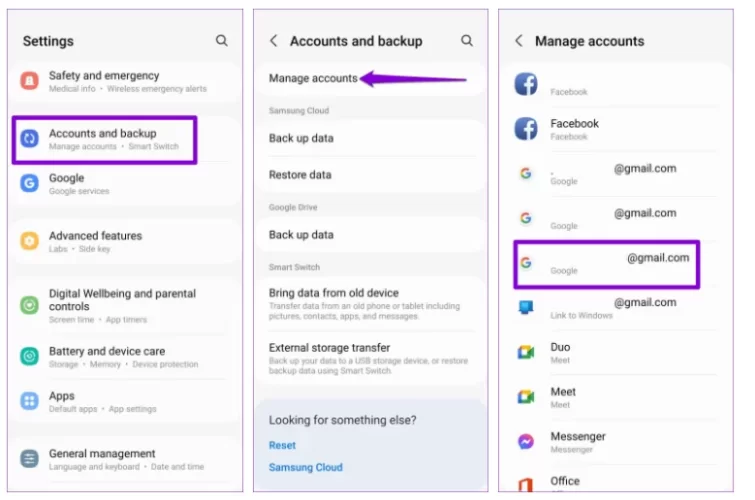Click the Samsung Cloud link
Screen dimensions: 755x500
pyautogui.click(x=305, y=467)
